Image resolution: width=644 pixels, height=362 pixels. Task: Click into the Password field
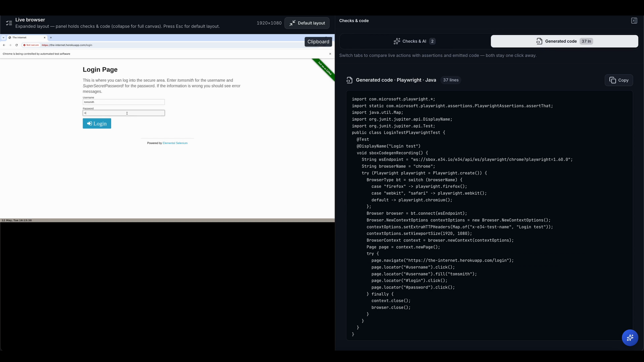click(124, 113)
